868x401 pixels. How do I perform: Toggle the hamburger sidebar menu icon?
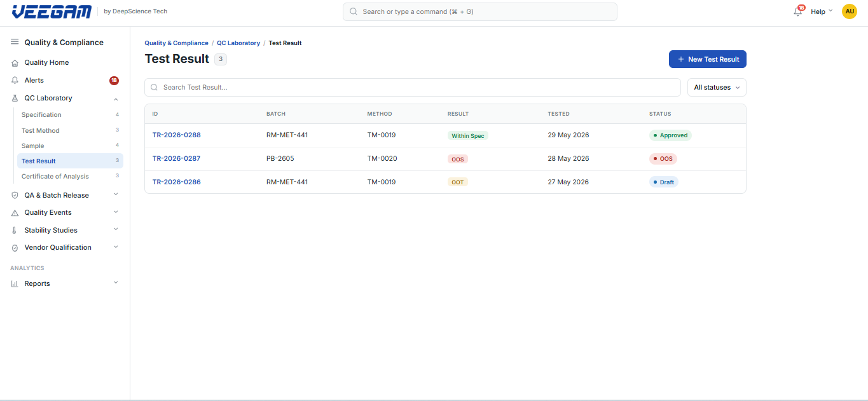point(15,42)
